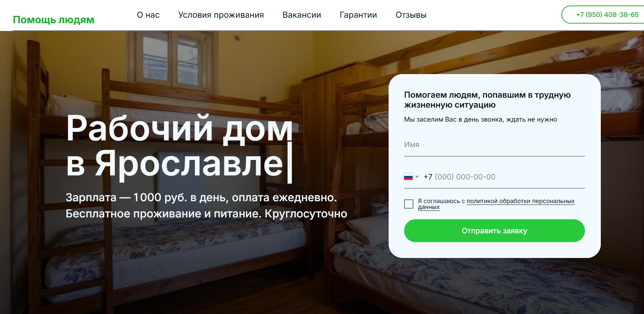Open the Вакансии nav item
The width and height of the screenshot is (644, 314).
(302, 15)
